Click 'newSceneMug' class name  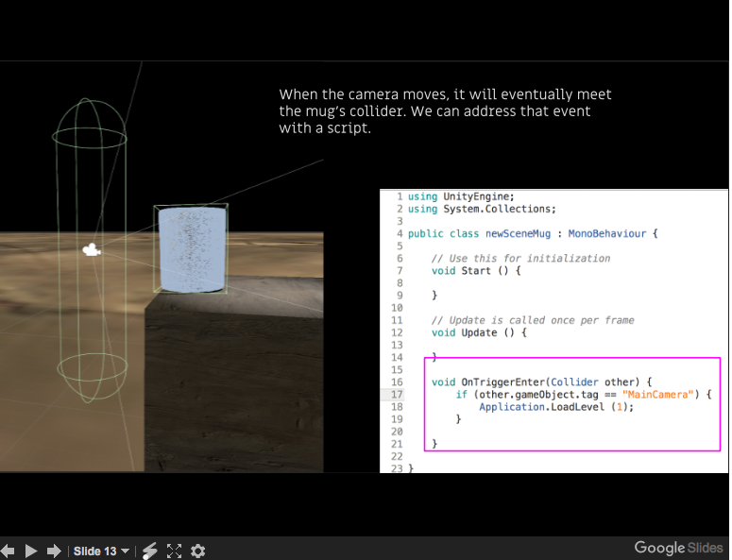point(518,233)
